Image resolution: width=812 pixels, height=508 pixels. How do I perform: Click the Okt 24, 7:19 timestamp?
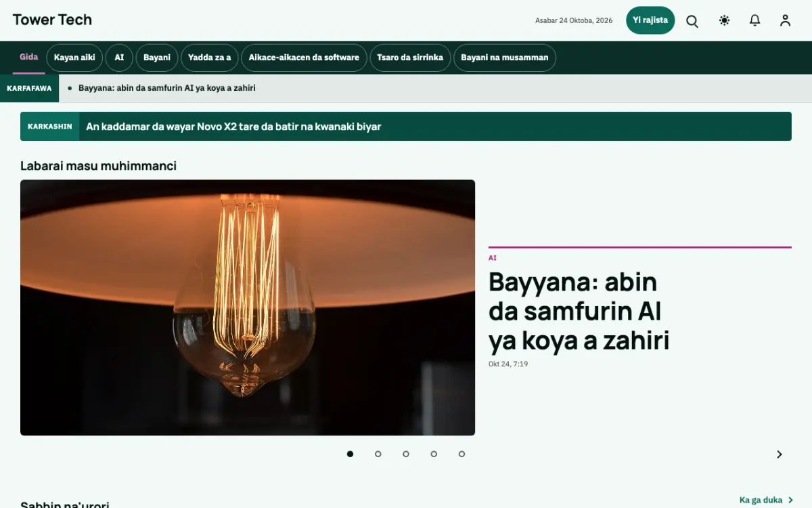[508, 364]
